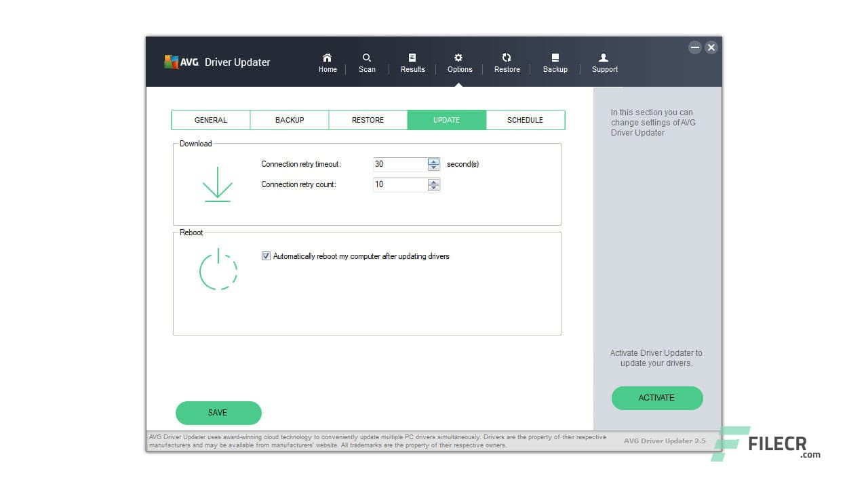
Task: Start a driver Scan
Action: 367,62
